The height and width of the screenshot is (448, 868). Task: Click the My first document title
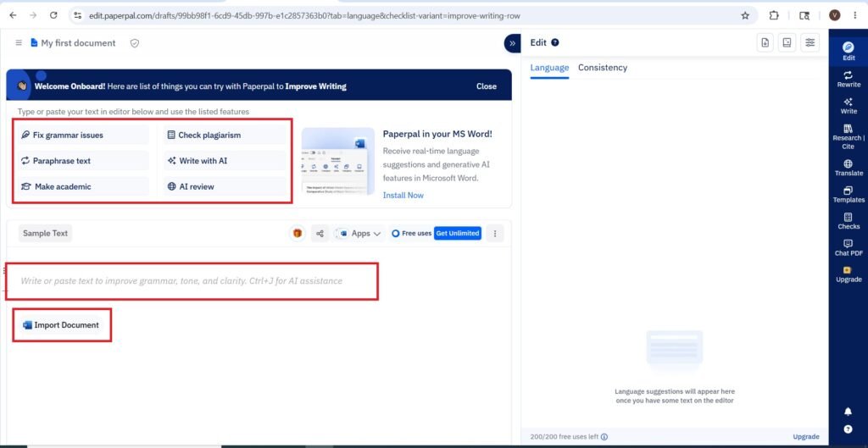click(x=78, y=43)
